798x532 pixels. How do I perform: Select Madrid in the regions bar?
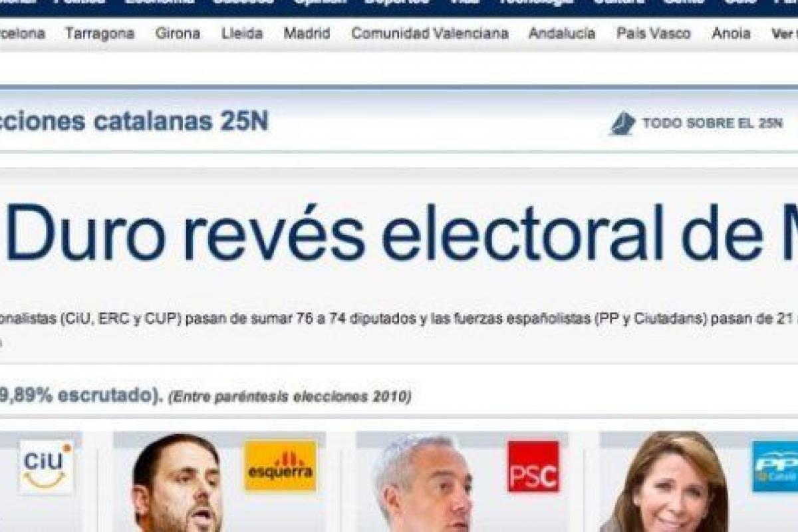(x=307, y=33)
